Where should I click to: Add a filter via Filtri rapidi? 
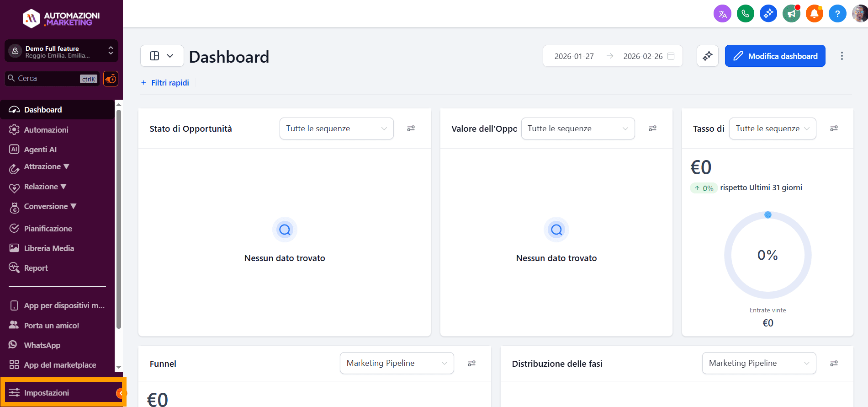(165, 83)
